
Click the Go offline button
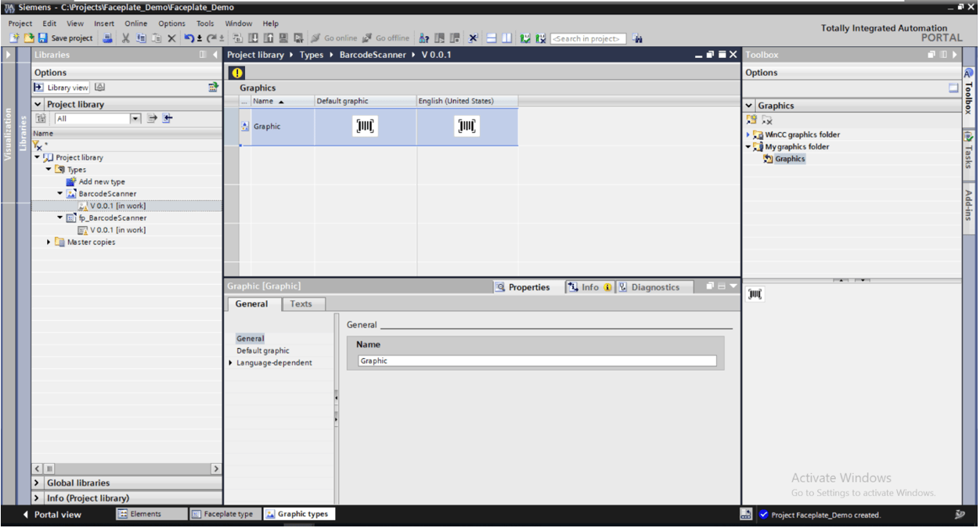385,38
